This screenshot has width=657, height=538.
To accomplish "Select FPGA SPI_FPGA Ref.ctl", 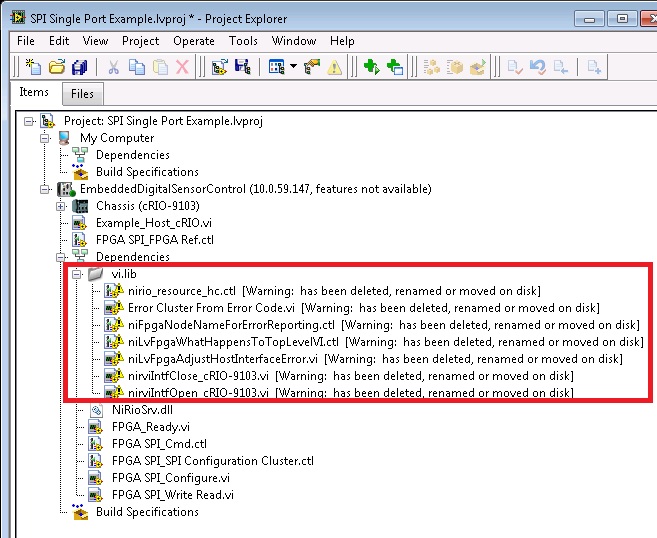I will (x=155, y=240).
